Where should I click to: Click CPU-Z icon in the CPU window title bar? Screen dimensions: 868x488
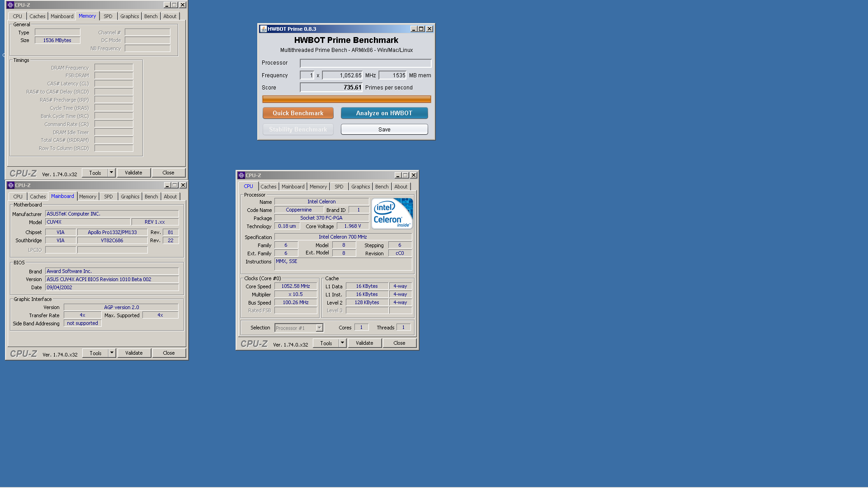coord(241,175)
